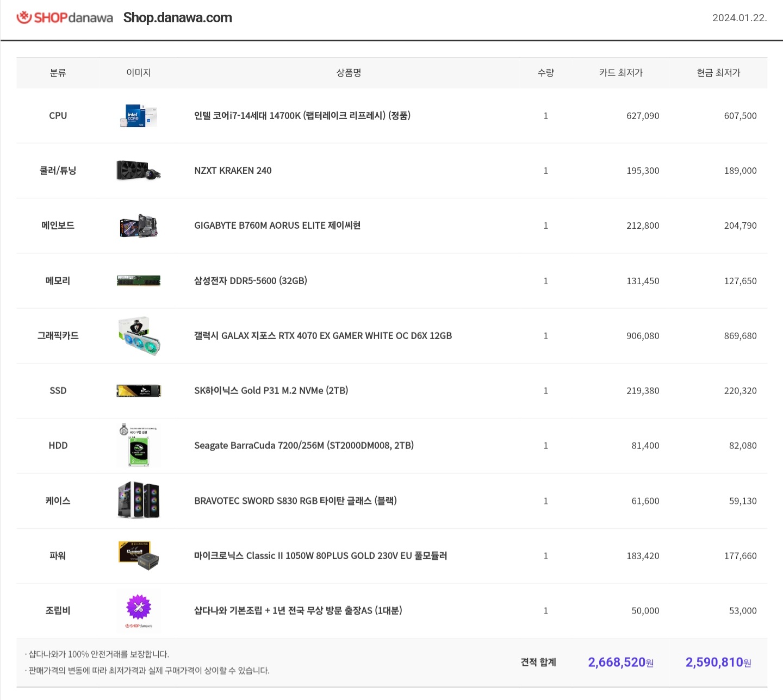
Task: Click the HDD card price 81,400
Action: click(645, 446)
